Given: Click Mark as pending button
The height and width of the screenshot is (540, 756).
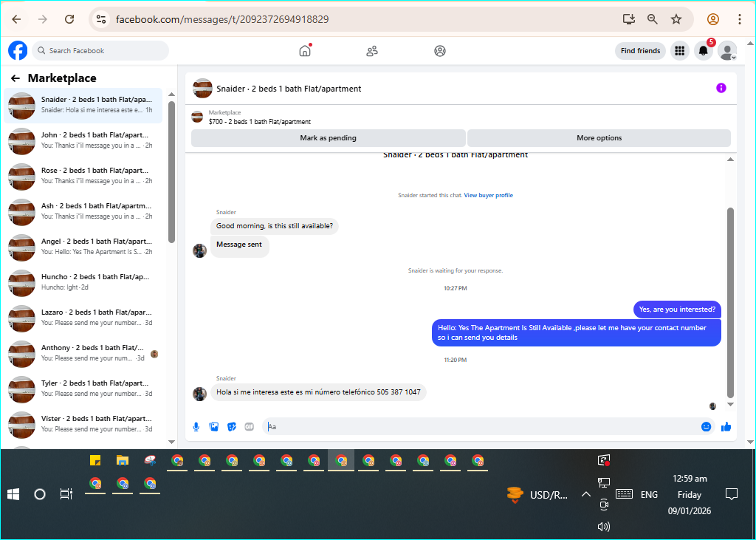Looking at the screenshot, I should click(329, 138).
